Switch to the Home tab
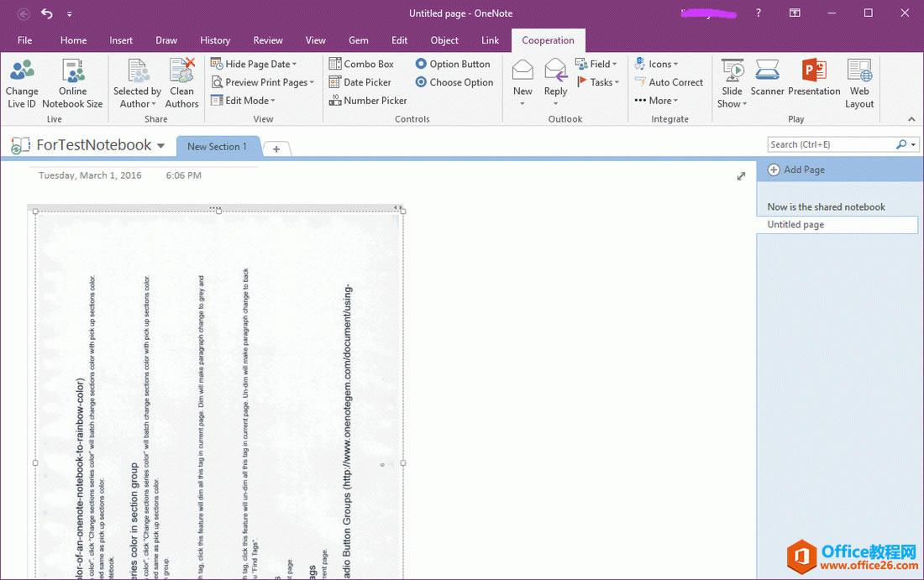 pyautogui.click(x=74, y=40)
